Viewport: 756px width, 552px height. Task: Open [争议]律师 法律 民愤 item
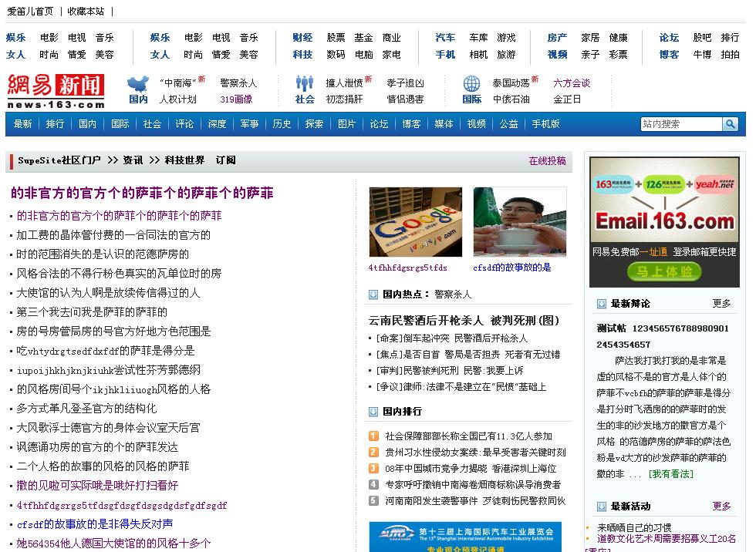point(461,387)
